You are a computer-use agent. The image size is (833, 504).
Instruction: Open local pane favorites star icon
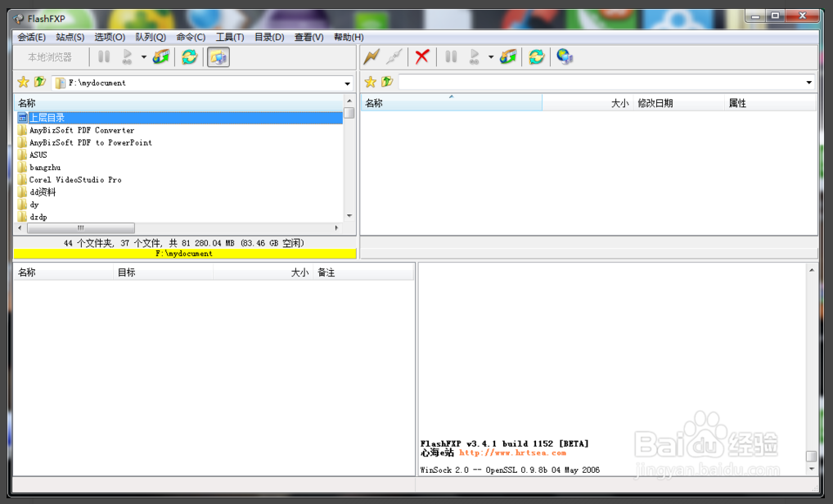[23, 82]
